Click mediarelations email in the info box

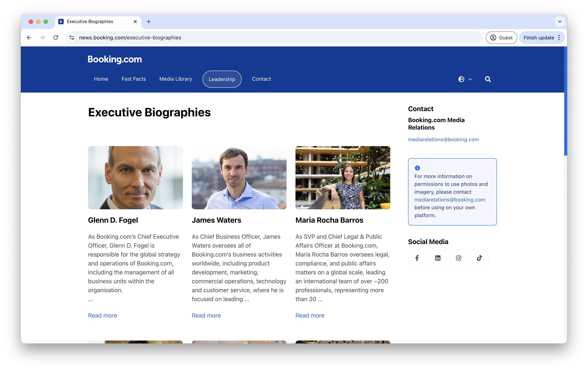(450, 200)
